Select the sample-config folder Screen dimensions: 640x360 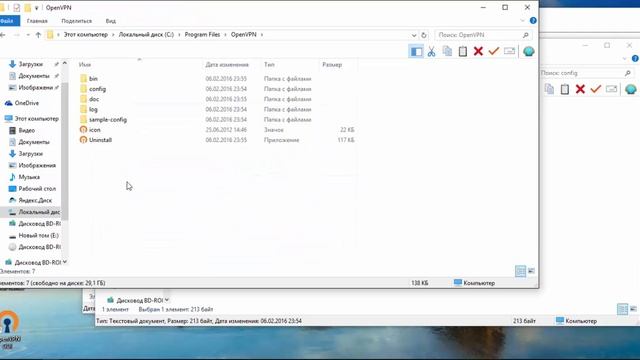(x=108, y=120)
